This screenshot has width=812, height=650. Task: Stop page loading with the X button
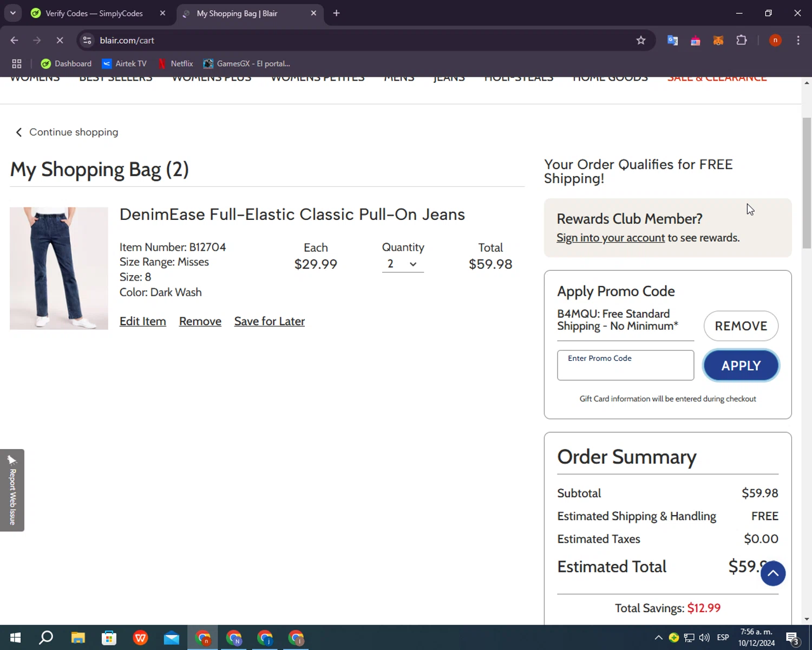tap(60, 40)
